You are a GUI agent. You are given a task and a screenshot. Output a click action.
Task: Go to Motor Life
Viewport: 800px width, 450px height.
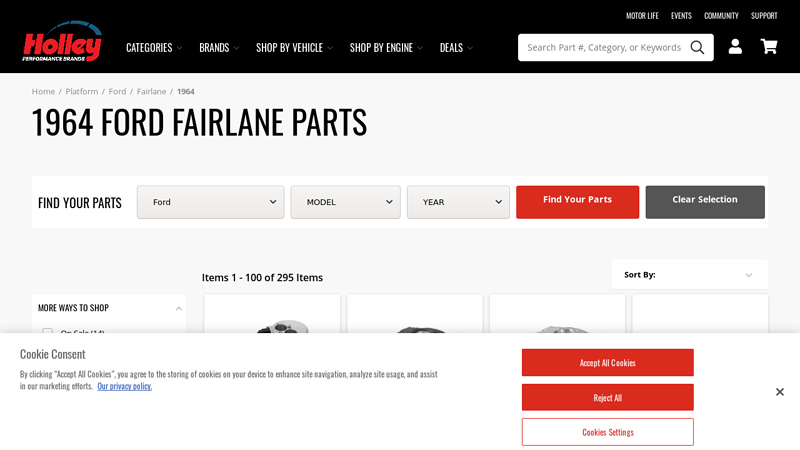[642, 16]
